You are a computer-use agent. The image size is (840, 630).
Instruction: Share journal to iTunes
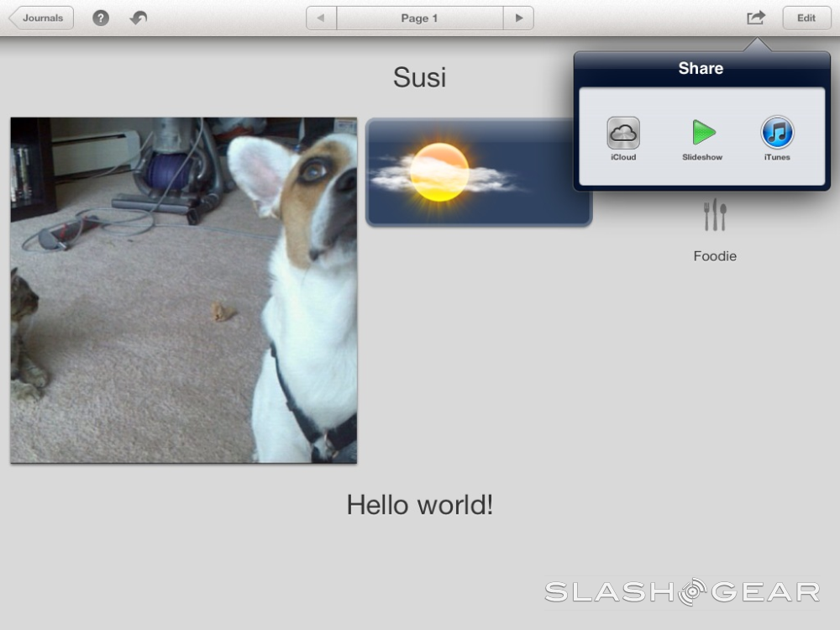click(x=777, y=139)
